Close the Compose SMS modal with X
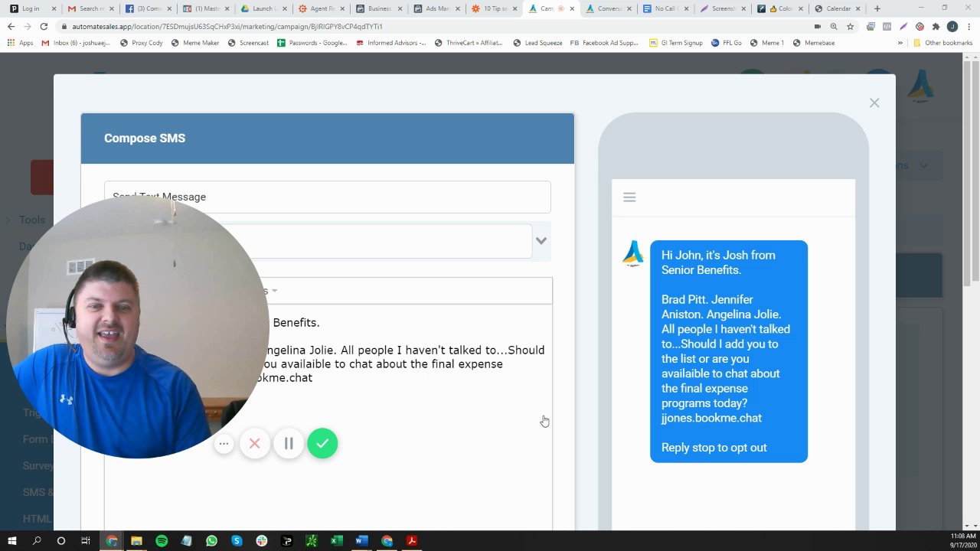The width and height of the screenshot is (980, 551). point(874,103)
